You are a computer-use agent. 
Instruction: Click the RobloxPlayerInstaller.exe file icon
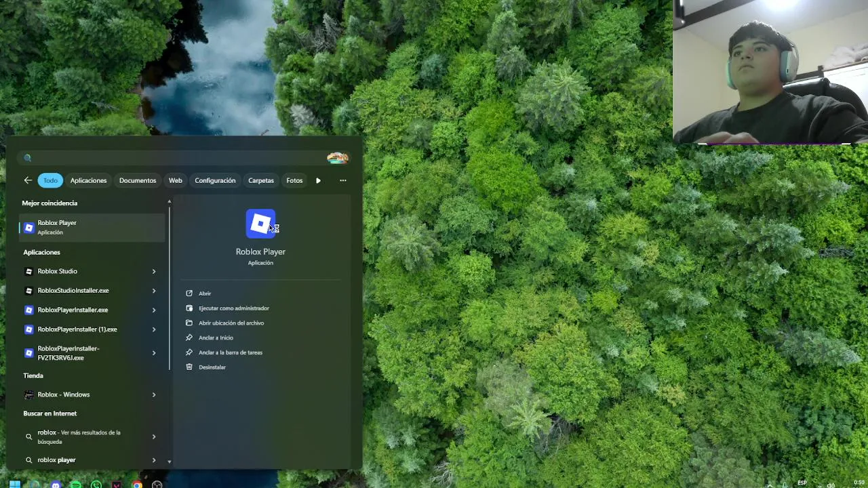[x=28, y=310]
